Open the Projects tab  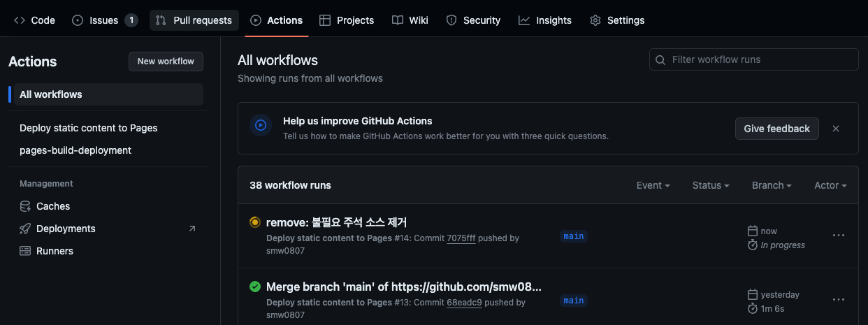tap(347, 20)
